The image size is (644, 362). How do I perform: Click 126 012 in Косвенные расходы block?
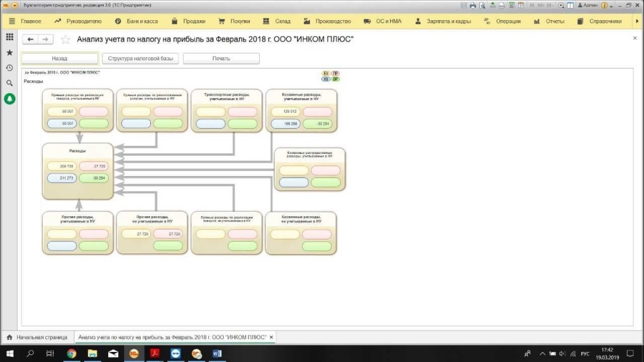tap(286, 111)
